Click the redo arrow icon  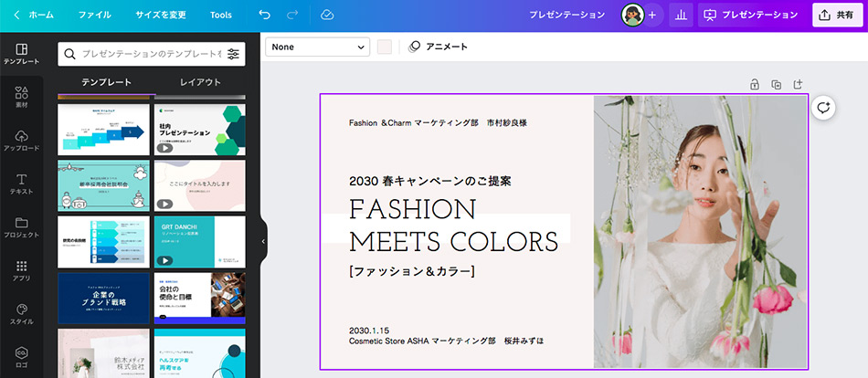coord(292,15)
